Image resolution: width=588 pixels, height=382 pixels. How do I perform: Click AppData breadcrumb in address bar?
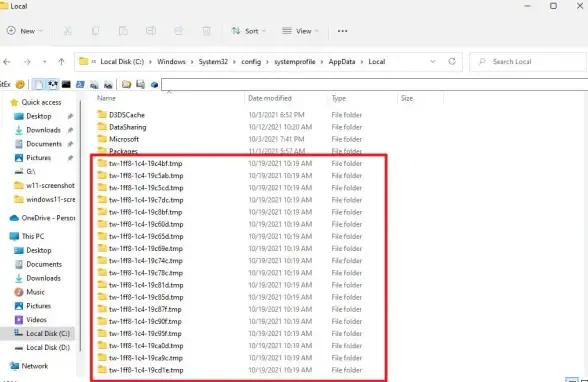pos(342,62)
